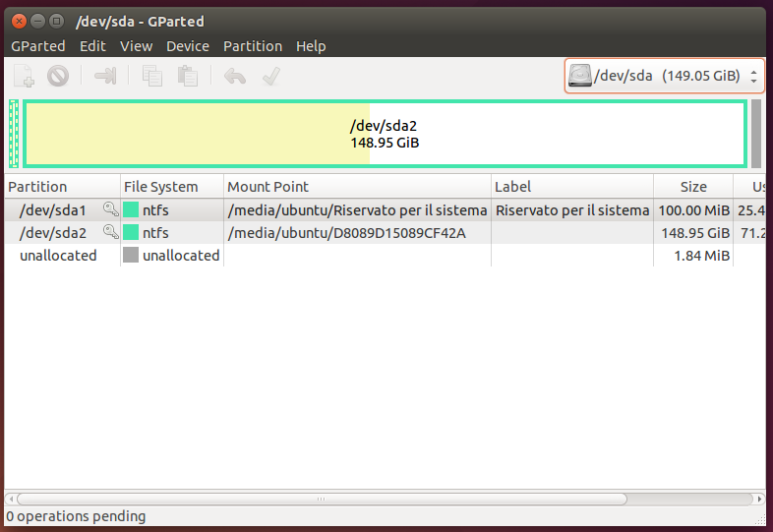Viewport: 773px width, 532px height.
Task: Click the Mount Point column header
Action: click(357, 187)
